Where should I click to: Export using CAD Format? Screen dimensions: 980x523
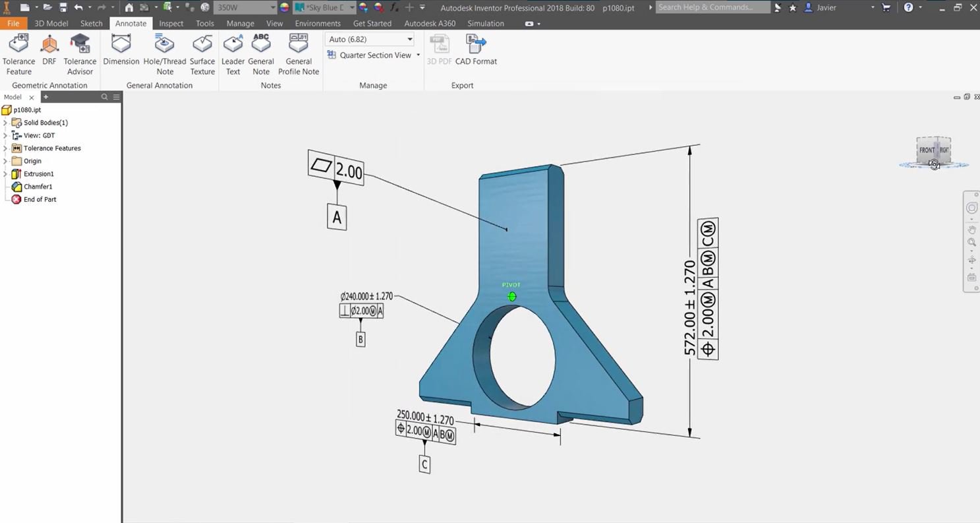pyautogui.click(x=476, y=50)
